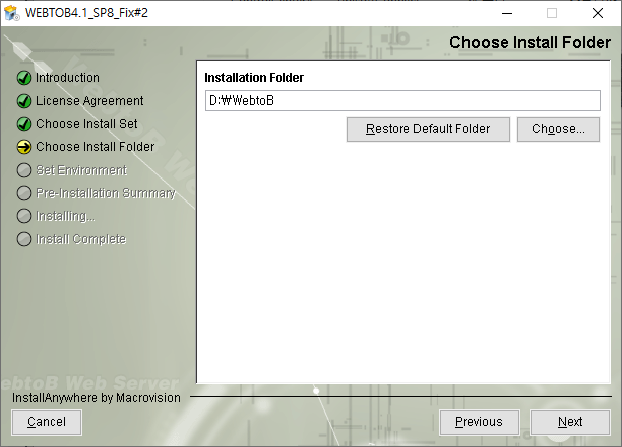Image resolution: width=622 pixels, height=447 pixels.
Task: Click the Choose Install Set checkmark icon
Action: 24,124
